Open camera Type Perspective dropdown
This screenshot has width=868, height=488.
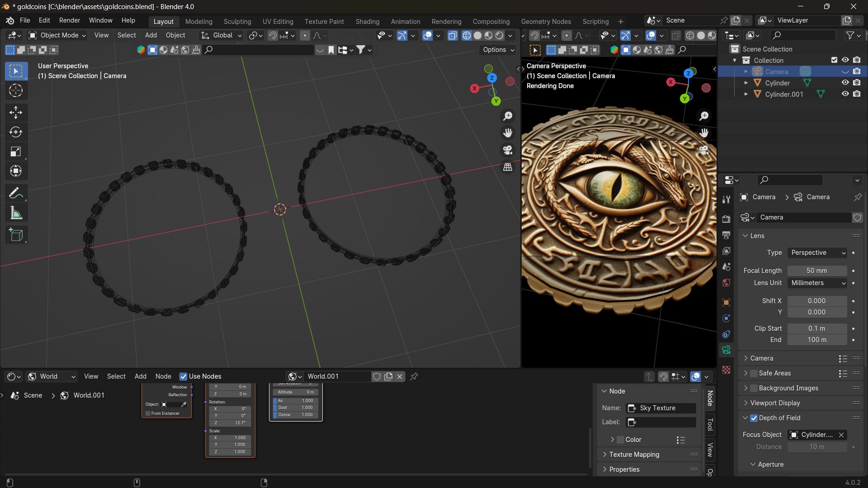(817, 253)
